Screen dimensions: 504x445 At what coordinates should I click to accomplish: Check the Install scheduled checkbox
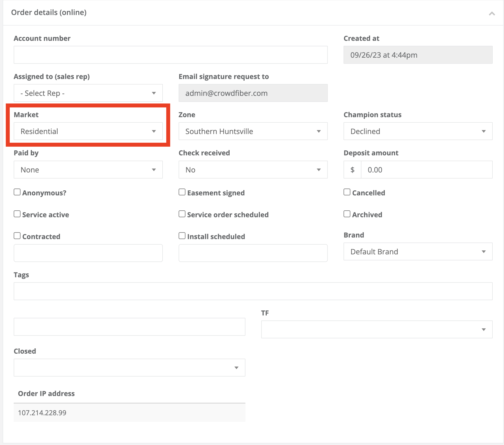182,236
